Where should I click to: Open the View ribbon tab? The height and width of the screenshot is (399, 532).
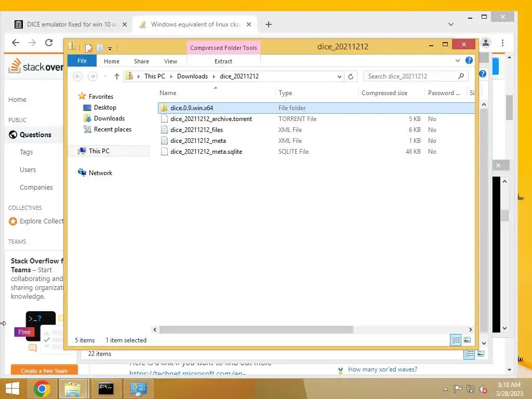(x=170, y=61)
